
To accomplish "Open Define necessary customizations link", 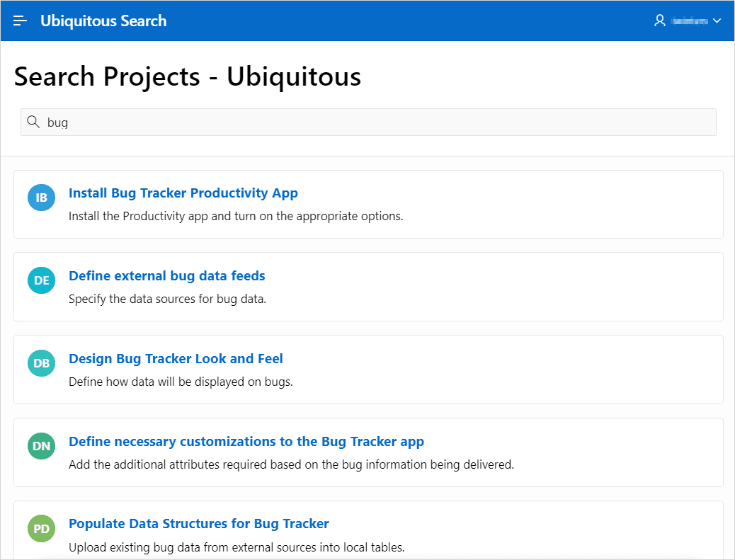I will tap(246, 441).
